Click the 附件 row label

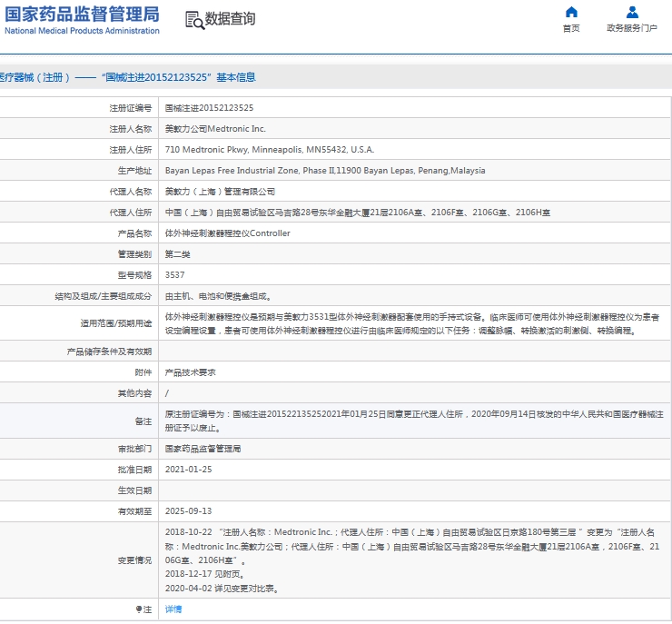pos(143,372)
